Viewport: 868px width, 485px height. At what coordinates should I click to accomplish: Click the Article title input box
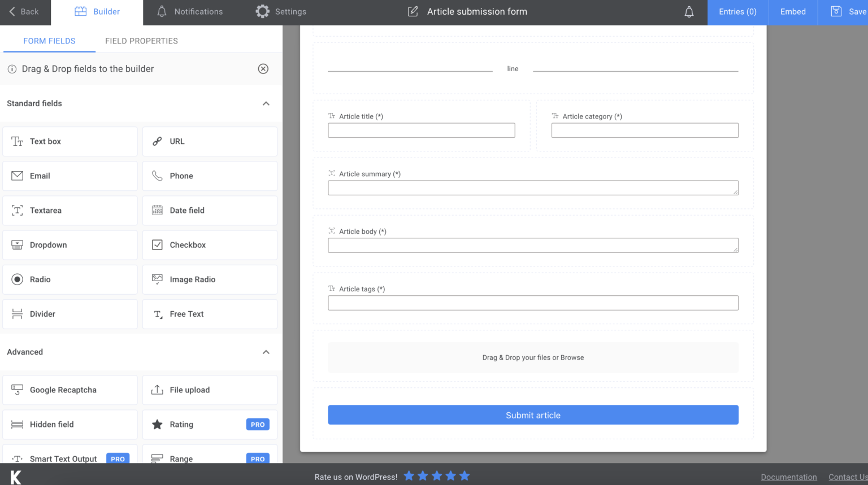pyautogui.click(x=421, y=130)
